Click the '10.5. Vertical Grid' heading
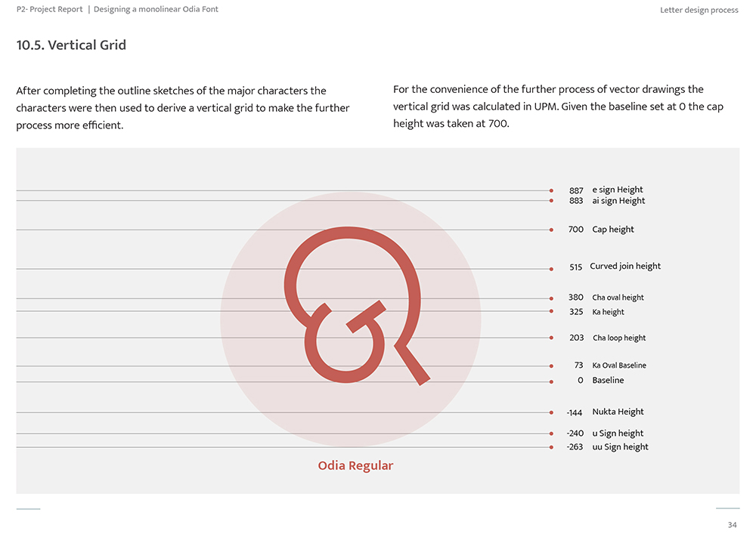756x534 pixels. (71, 45)
